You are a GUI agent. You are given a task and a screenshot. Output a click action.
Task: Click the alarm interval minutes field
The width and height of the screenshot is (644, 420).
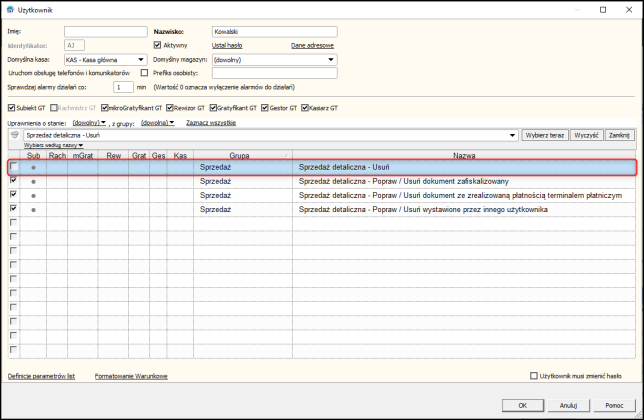(123, 87)
